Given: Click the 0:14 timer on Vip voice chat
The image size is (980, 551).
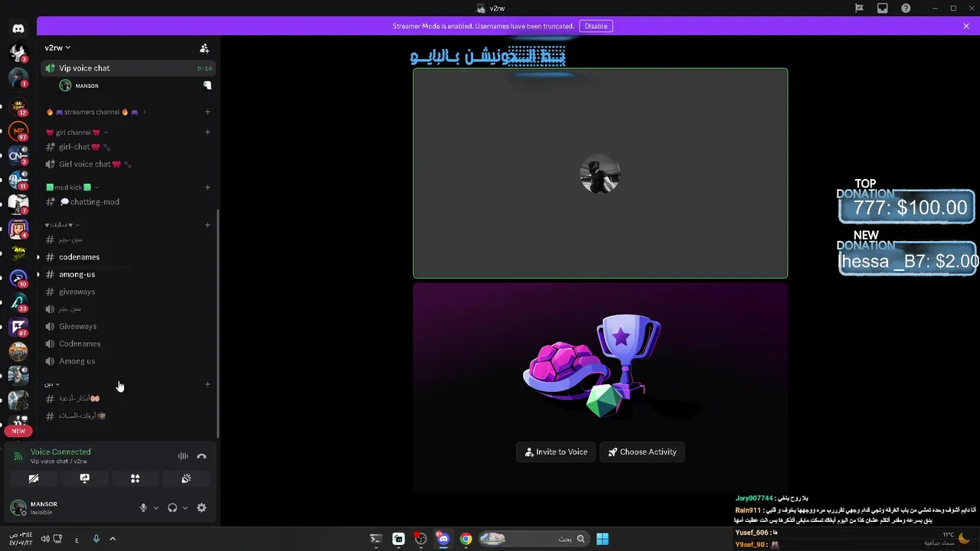Looking at the screenshot, I should point(204,68).
